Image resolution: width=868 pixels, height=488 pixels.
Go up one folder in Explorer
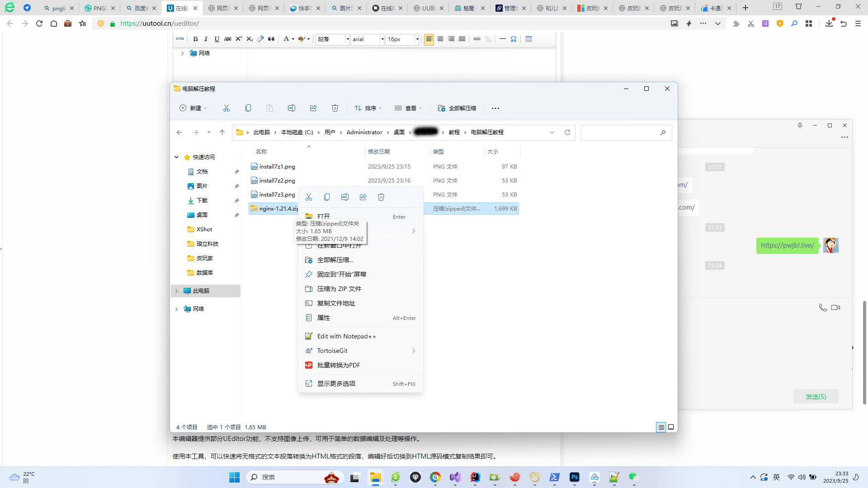[x=222, y=132]
